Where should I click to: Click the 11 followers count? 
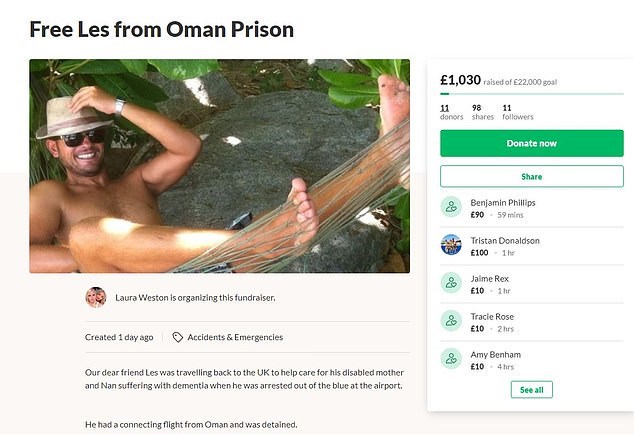coord(520,112)
